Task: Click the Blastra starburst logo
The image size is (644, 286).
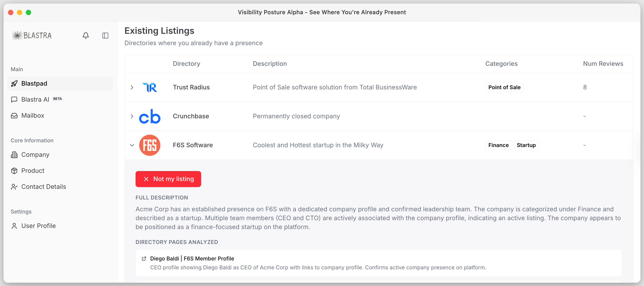Action: 17,36
